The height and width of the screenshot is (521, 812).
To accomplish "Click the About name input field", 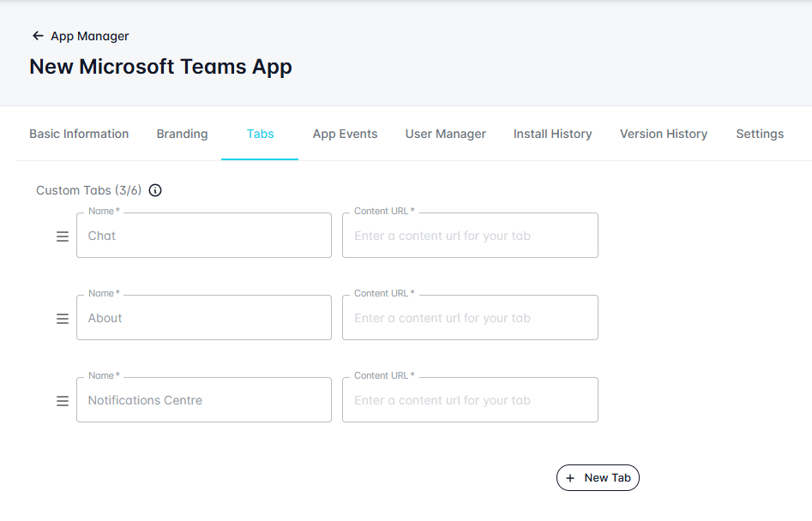I will tap(204, 318).
